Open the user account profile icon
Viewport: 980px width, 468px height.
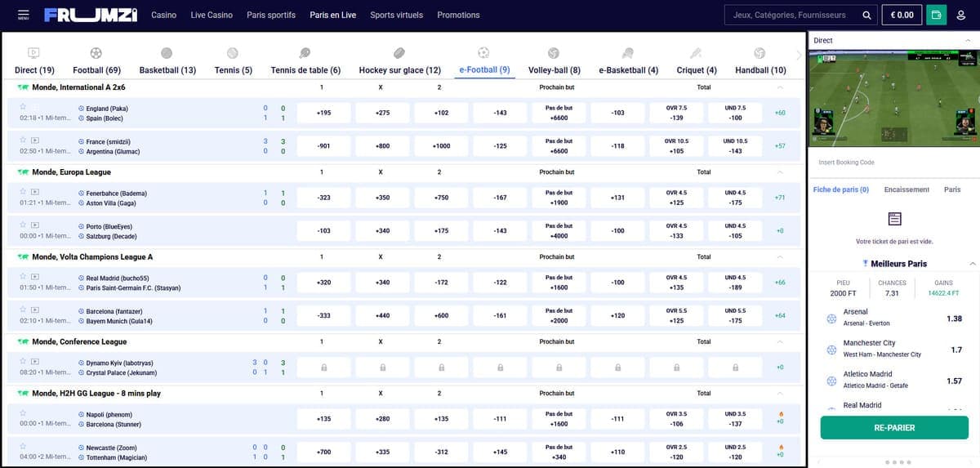tap(961, 15)
